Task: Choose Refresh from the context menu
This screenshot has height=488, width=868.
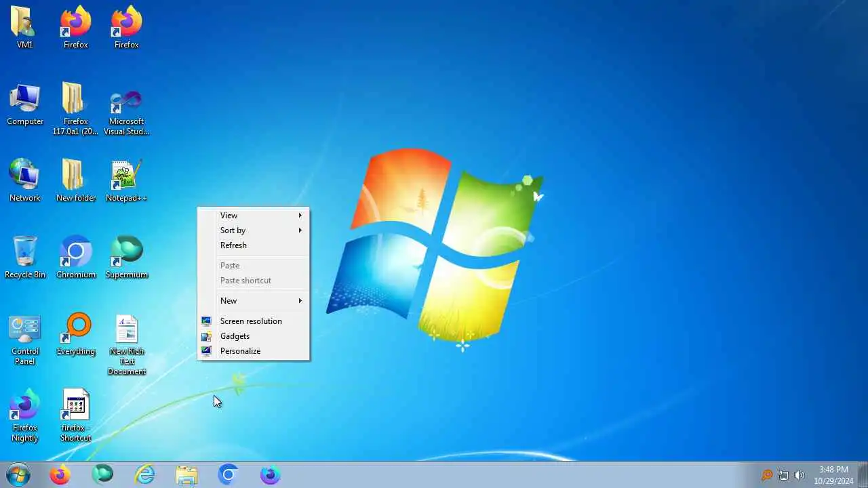Action: pos(253,245)
